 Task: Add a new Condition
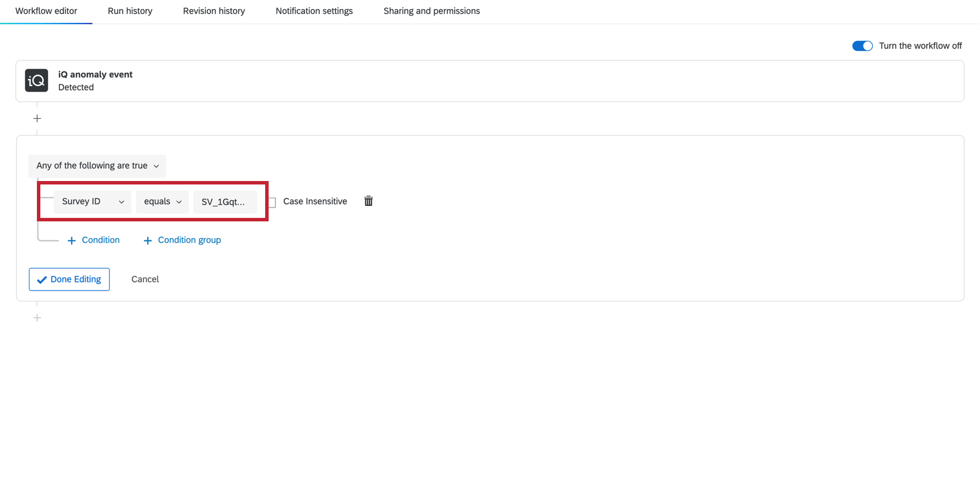click(x=93, y=240)
